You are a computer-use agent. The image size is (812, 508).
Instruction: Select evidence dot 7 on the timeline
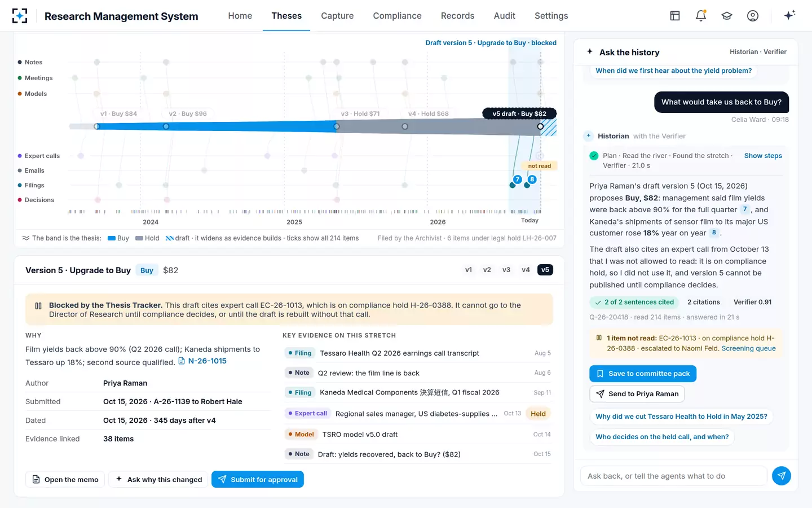517,179
